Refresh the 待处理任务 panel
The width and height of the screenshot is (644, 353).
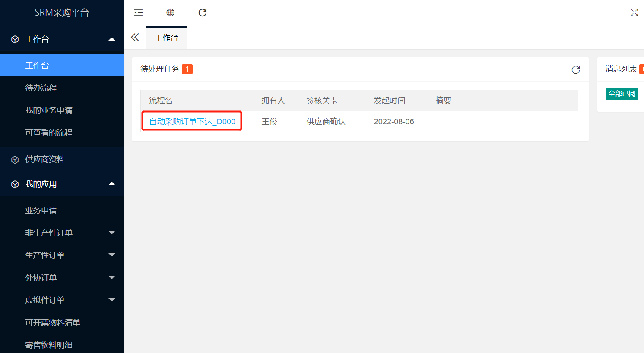pos(575,70)
